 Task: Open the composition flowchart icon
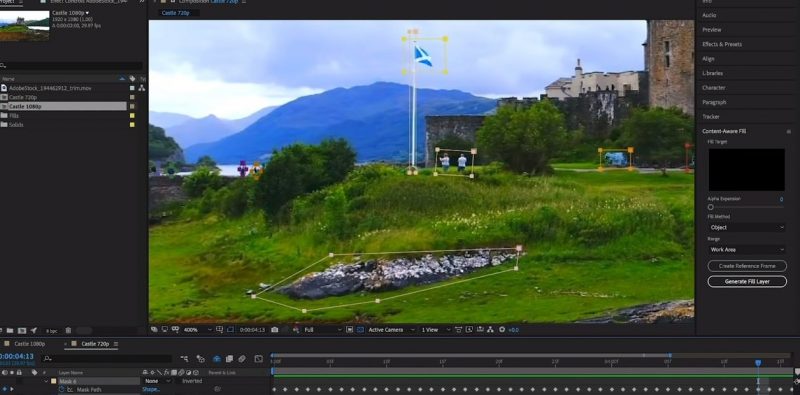(490, 330)
